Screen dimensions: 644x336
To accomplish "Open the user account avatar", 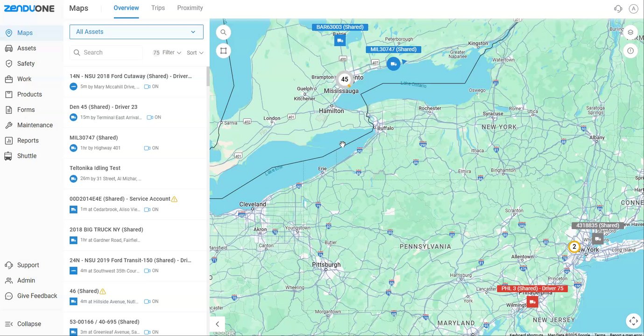I will pos(633,8).
